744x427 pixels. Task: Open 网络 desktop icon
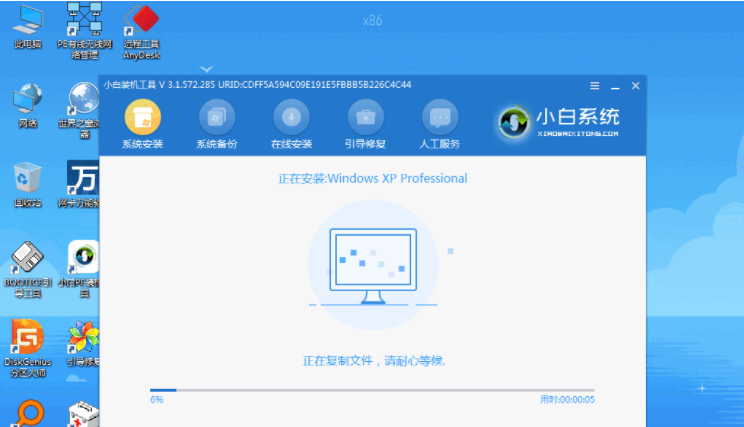(28, 106)
